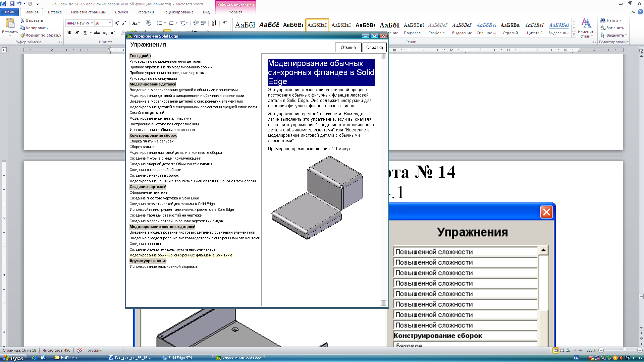
Task: Click the Increase Indent icon
Action: click(203, 23)
